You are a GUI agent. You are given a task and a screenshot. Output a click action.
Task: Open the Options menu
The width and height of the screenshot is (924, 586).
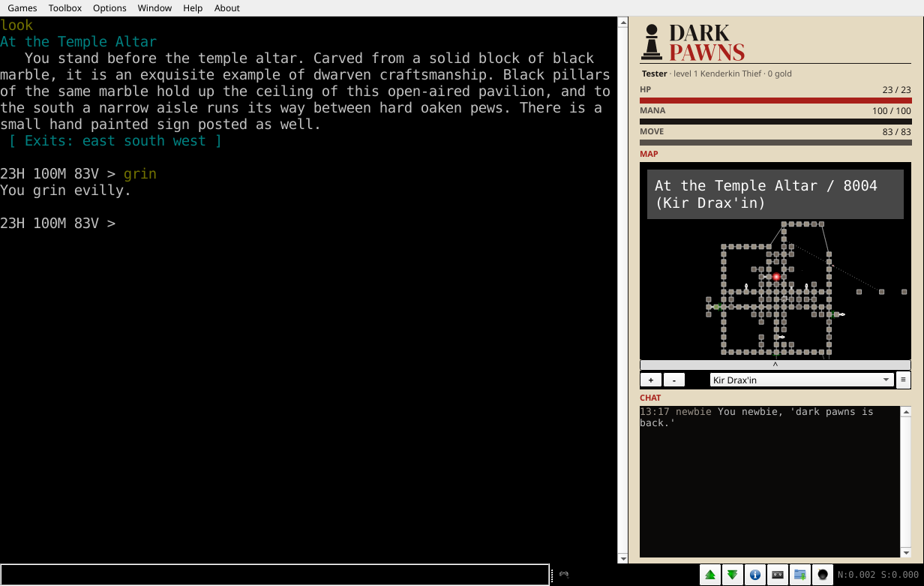109,8
